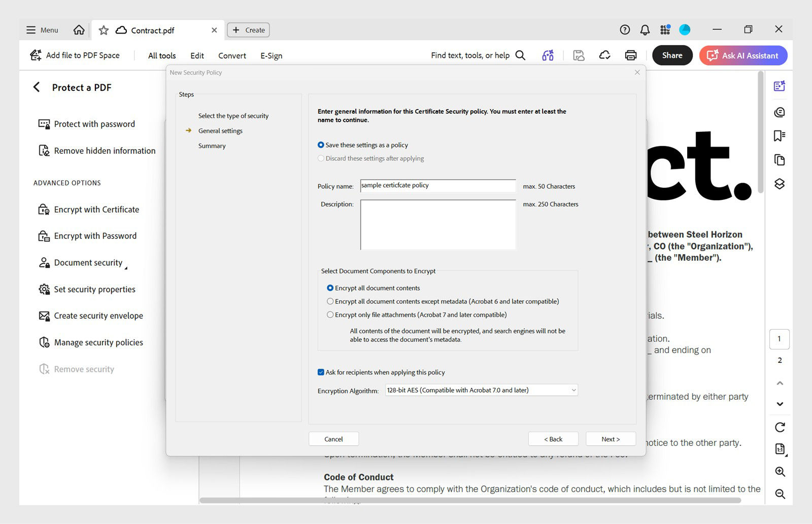Click the vertical document scrollbar

point(760,132)
